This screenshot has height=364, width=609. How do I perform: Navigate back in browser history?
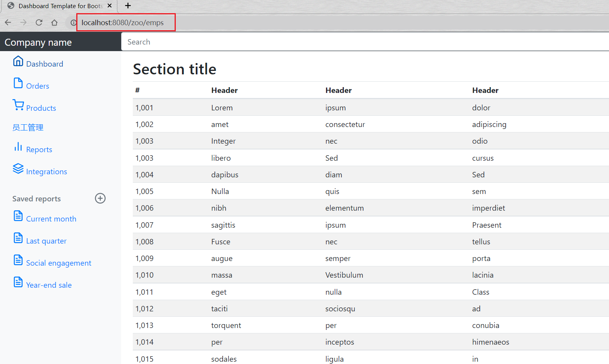pos(8,22)
